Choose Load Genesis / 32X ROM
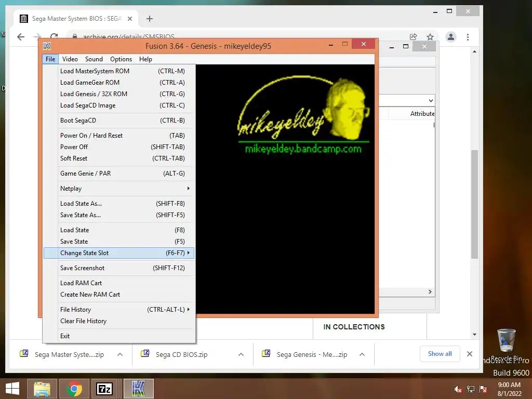Viewport: 532px width, 399px height. point(119,94)
